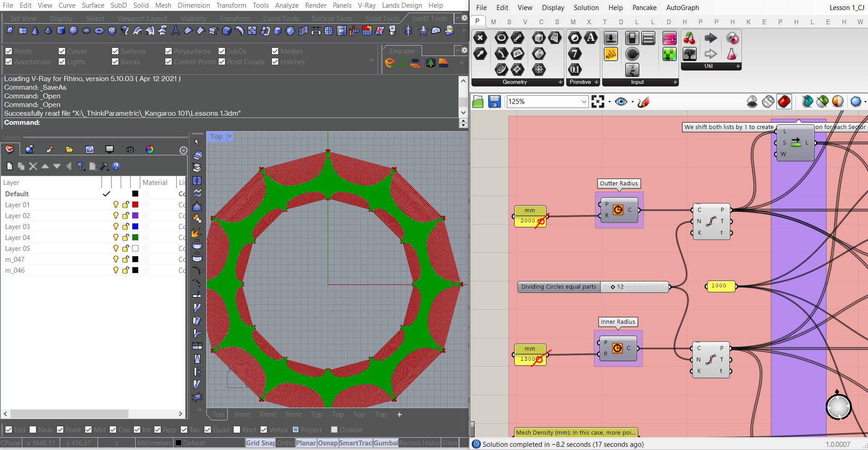Expand Input group with plus button

coord(675,82)
